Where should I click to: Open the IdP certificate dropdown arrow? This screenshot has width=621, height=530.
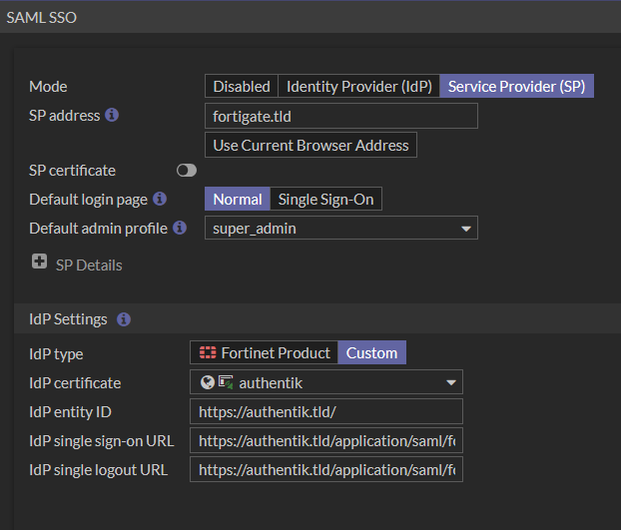(452, 383)
